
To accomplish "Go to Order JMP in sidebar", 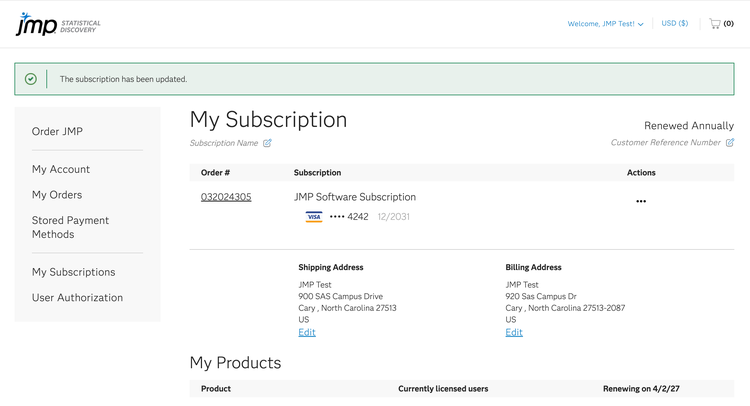I will point(57,132).
